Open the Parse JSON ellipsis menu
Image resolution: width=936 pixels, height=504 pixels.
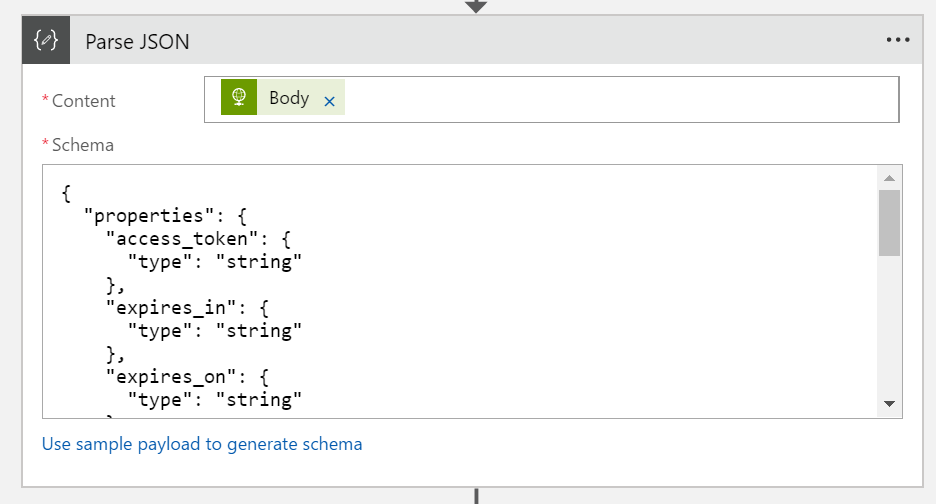click(898, 40)
